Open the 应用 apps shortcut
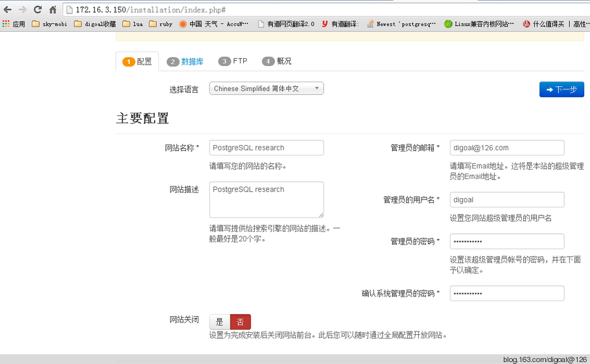Screen dimensions: 590x364 (x=14, y=24)
